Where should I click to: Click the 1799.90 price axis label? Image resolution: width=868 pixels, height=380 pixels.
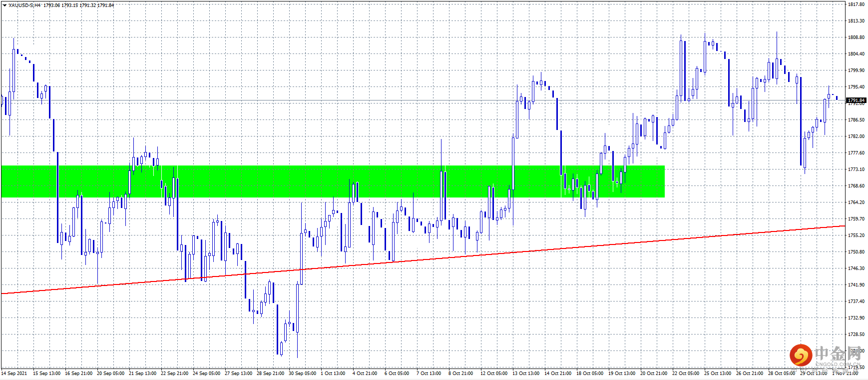pos(856,70)
